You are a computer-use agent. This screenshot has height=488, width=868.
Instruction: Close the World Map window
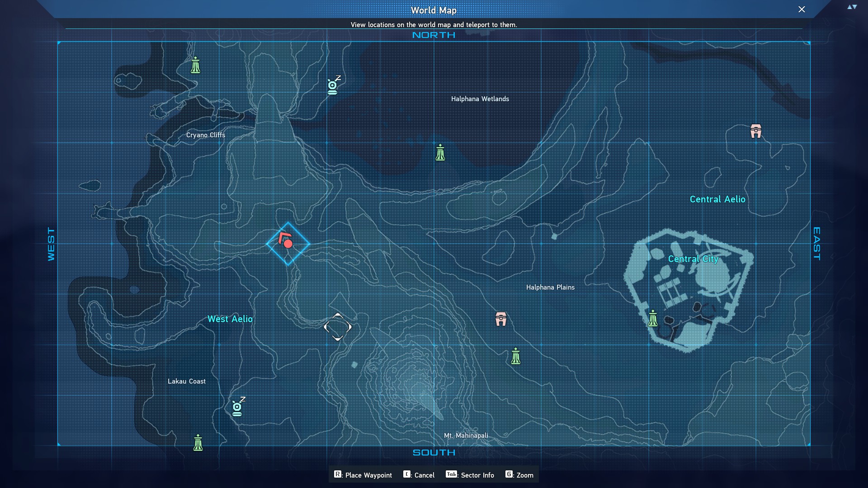(802, 9)
